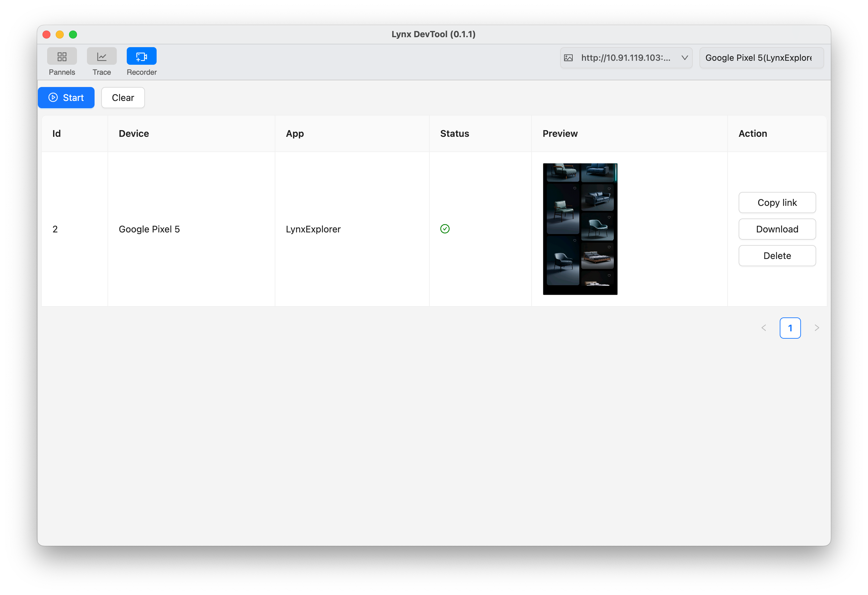
Task: Click the green success status icon
Action: pyautogui.click(x=445, y=229)
